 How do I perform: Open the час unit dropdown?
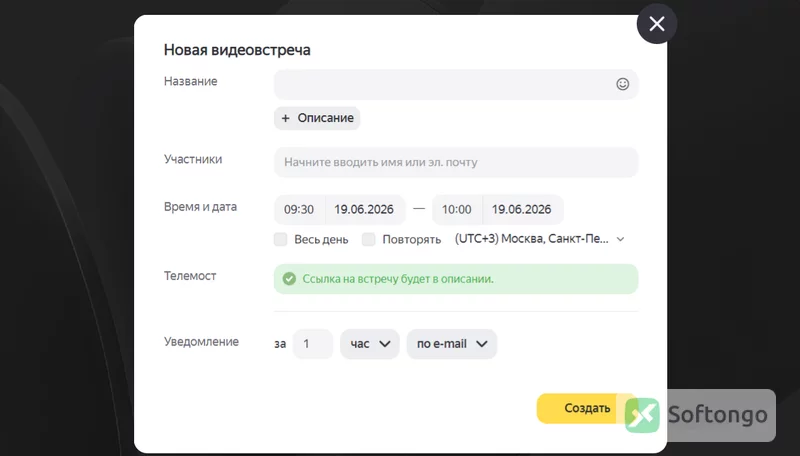[369, 344]
